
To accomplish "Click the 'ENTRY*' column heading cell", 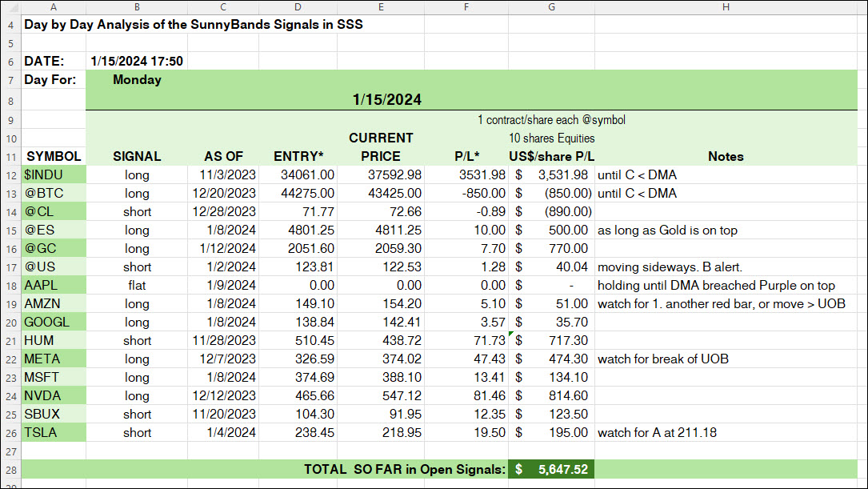I will 298,156.
